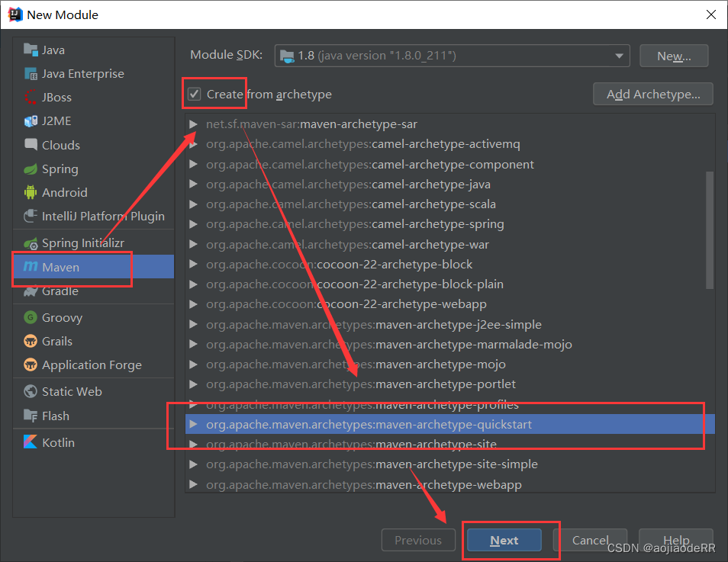Image resolution: width=728 pixels, height=562 pixels.
Task: Select the Gradle project type
Action: click(93, 291)
